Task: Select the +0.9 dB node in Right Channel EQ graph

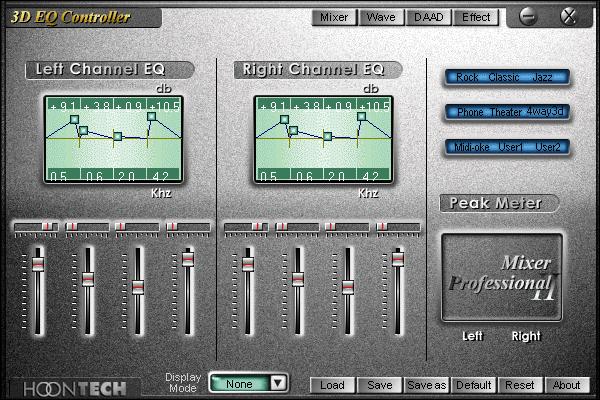Action: (328, 136)
